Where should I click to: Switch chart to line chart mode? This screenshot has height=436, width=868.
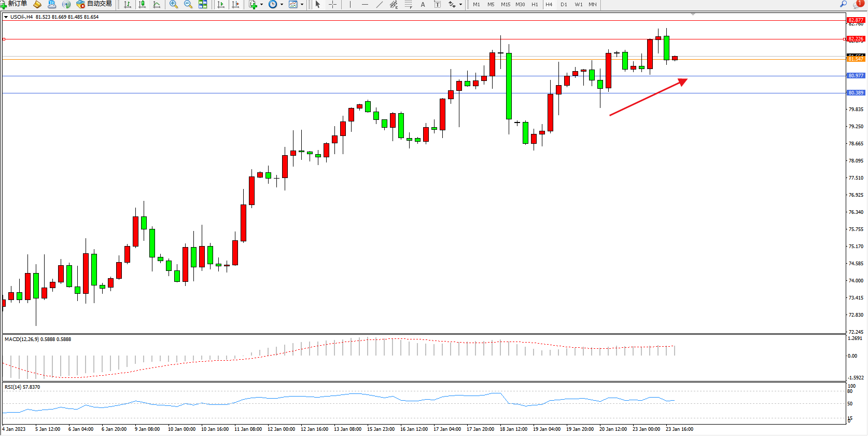(x=157, y=4)
